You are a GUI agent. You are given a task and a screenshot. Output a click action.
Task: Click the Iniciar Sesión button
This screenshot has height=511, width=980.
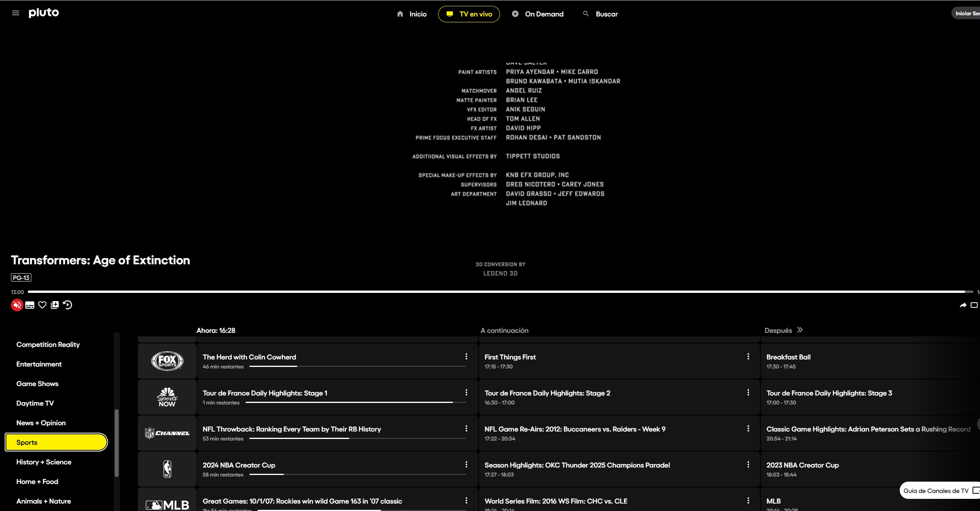pos(966,13)
